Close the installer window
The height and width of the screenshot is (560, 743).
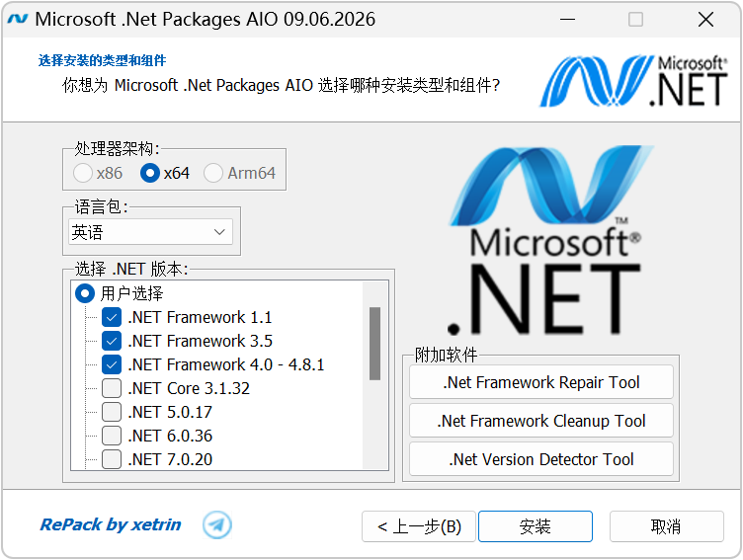705,20
